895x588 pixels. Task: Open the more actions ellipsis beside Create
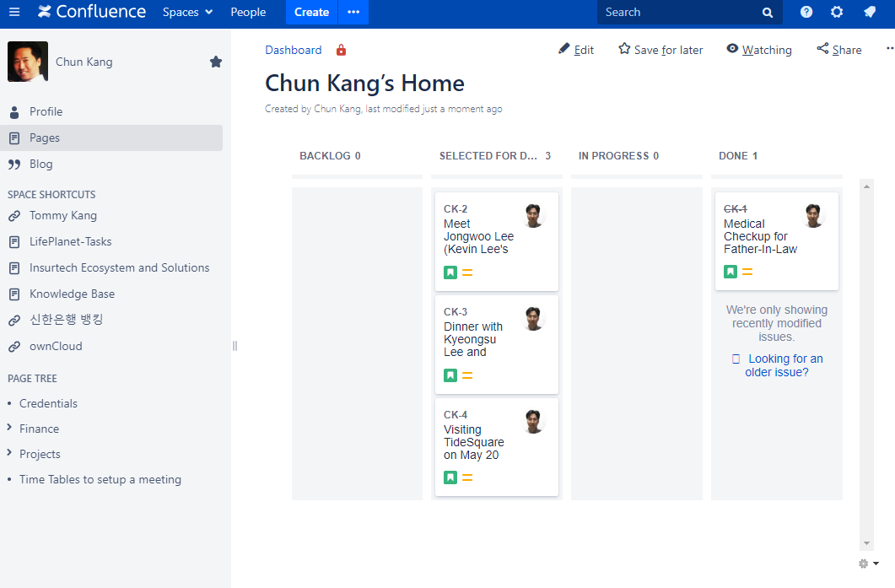tap(353, 12)
